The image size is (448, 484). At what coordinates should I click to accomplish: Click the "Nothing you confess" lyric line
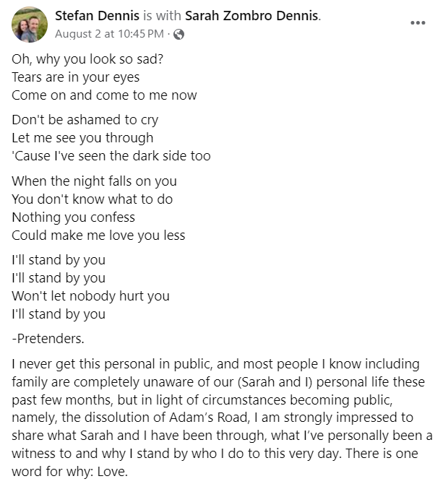[x=73, y=217]
